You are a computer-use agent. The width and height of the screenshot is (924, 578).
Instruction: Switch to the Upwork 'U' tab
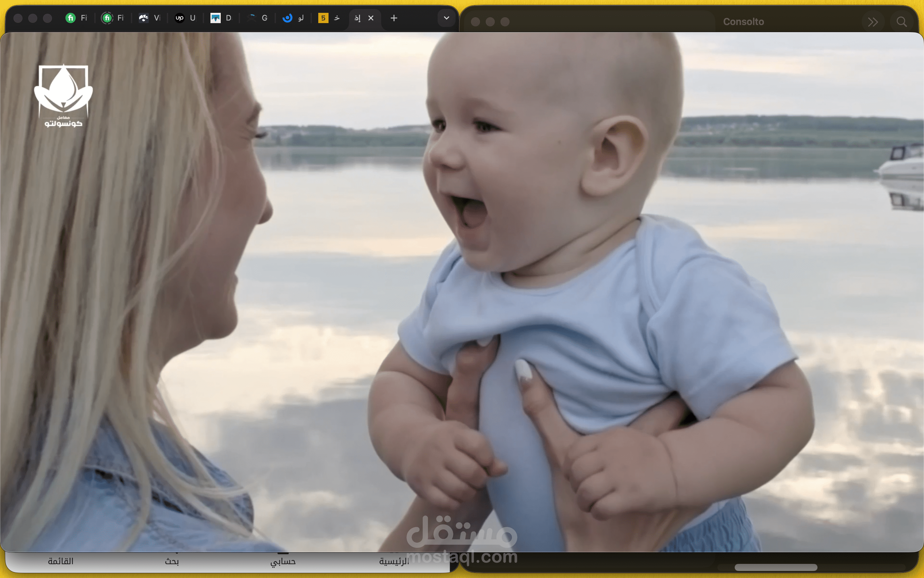(185, 18)
